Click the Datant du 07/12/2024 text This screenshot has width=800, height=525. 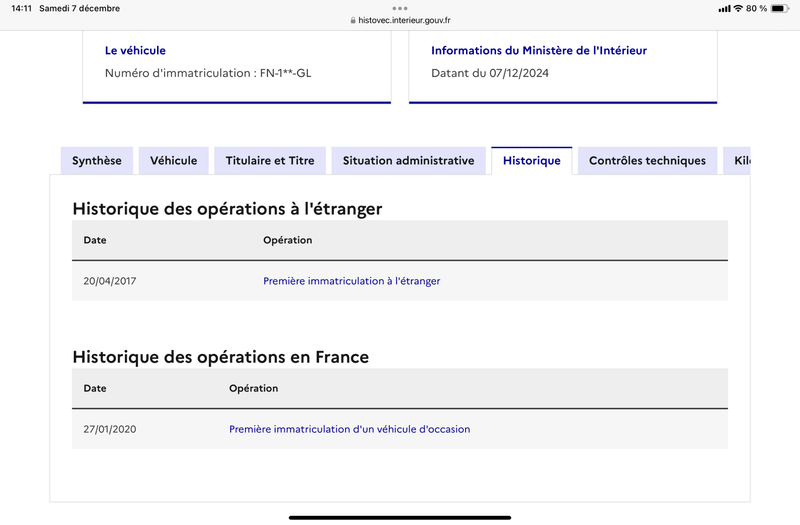point(490,73)
